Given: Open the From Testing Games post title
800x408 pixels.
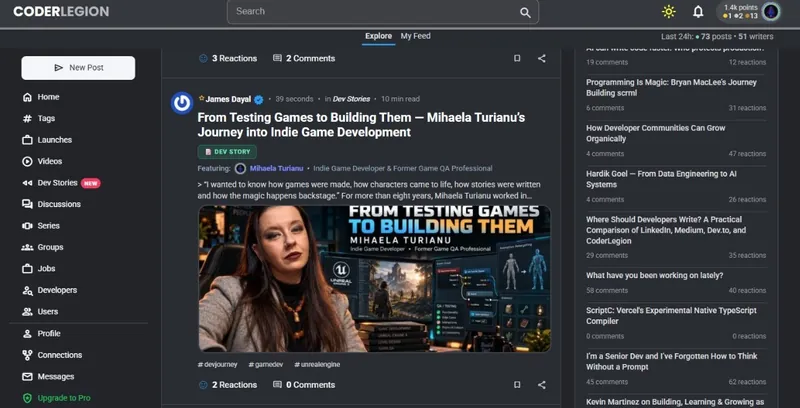Looking at the screenshot, I should [361, 125].
